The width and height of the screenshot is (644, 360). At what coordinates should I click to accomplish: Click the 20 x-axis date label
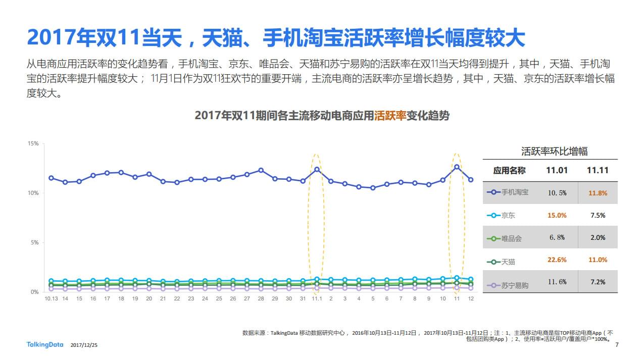pyautogui.click(x=149, y=299)
